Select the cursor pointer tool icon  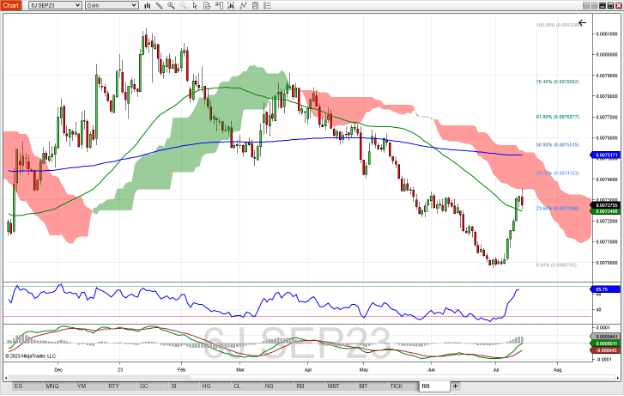point(195,6)
